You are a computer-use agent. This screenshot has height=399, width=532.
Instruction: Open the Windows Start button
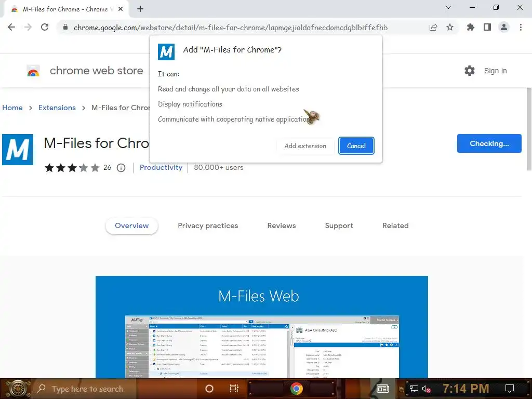tap(17, 389)
